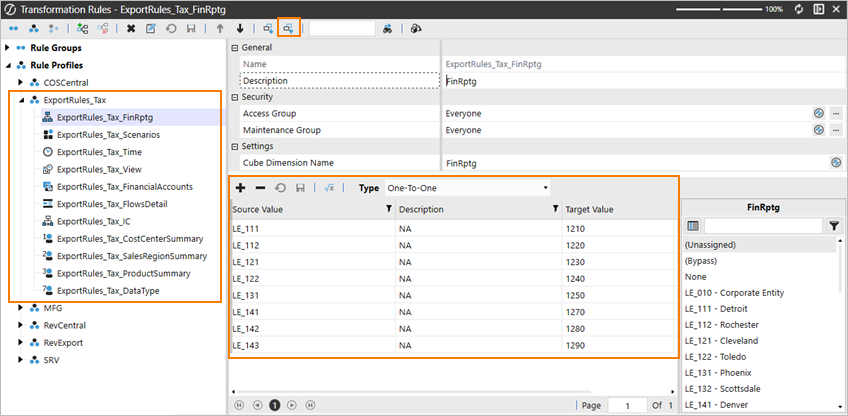Screen dimensions: 848x416
Task: Click the delete X icon in main toolbar
Action: pyautogui.click(x=131, y=28)
